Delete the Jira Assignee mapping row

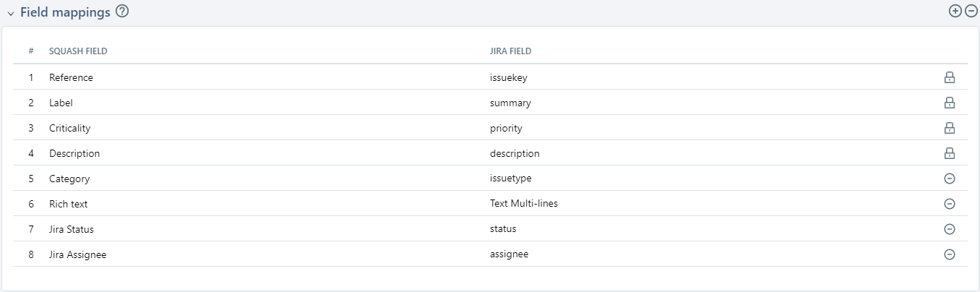coord(950,254)
